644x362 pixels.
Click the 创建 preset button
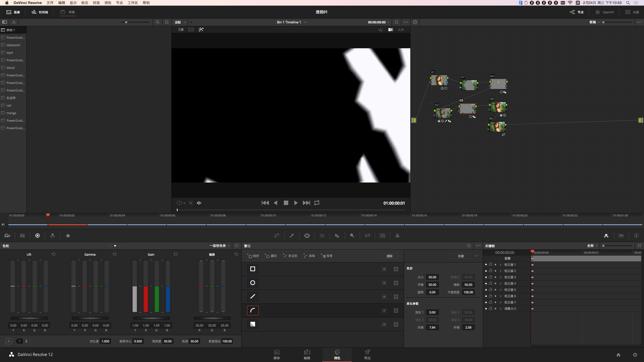click(x=461, y=256)
